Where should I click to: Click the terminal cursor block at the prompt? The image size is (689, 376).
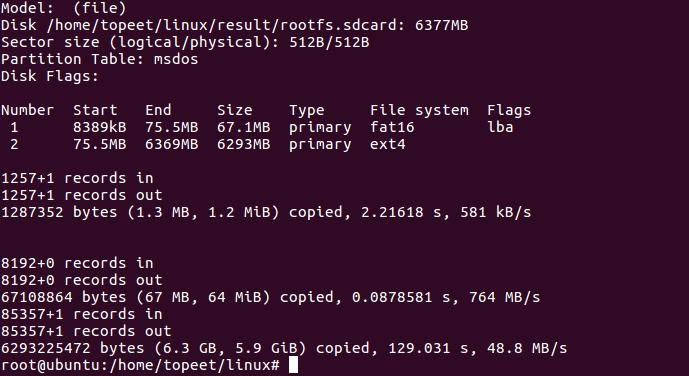pos(294,365)
